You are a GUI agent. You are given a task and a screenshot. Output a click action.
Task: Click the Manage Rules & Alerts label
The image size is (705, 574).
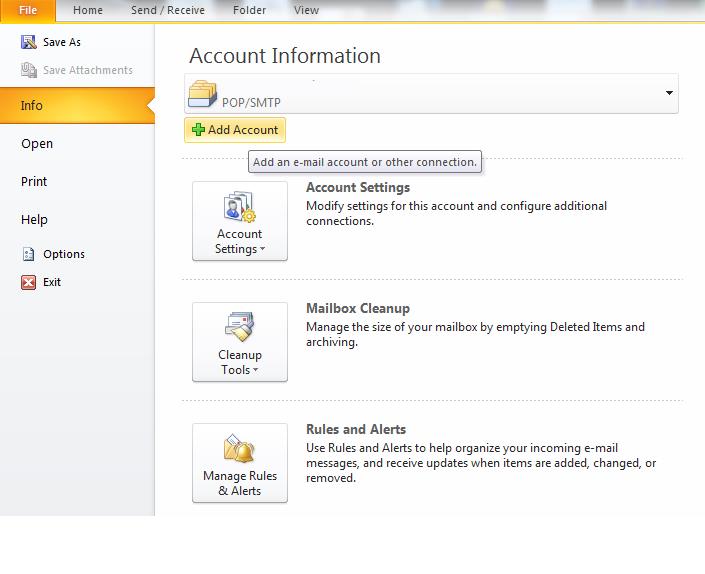pos(240,483)
